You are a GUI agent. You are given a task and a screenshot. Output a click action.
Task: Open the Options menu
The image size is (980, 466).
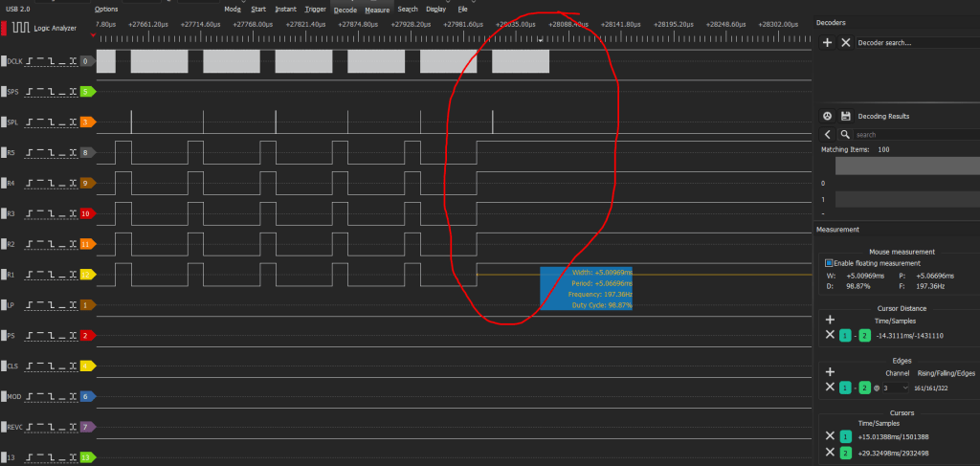pyautogui.click(x=106, y=9)
